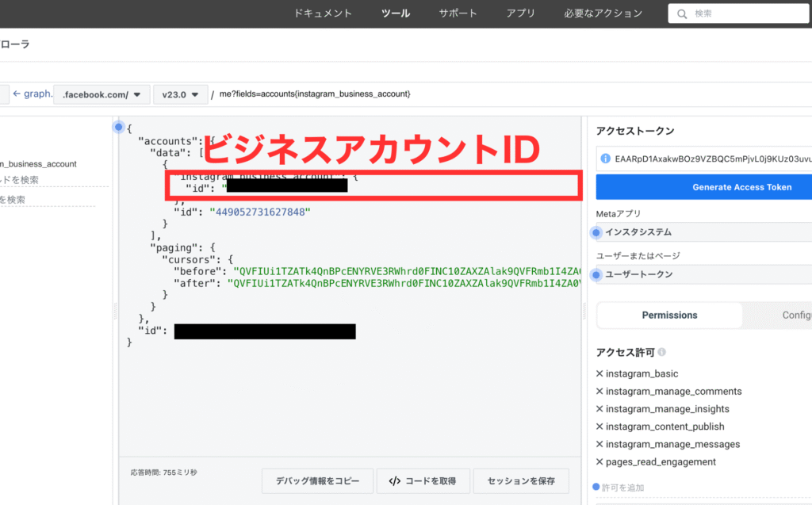Click the right panel resize handle
812x505 pixels.
tap(584, 311)
